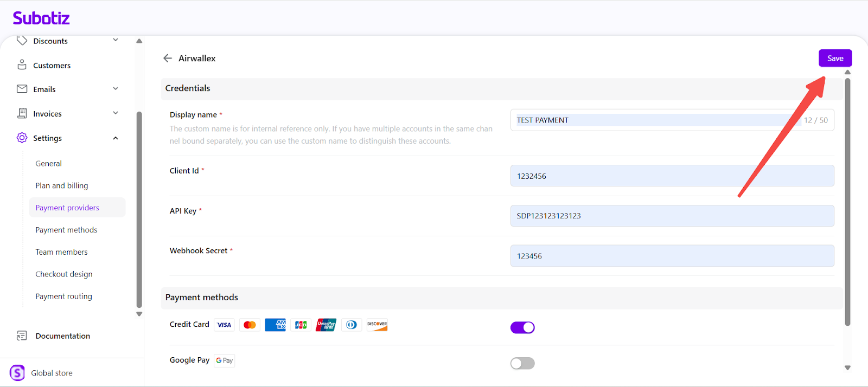This screenshot has height=387, width=868.
Task: Go to Checkout design settings
Action: 64,274
